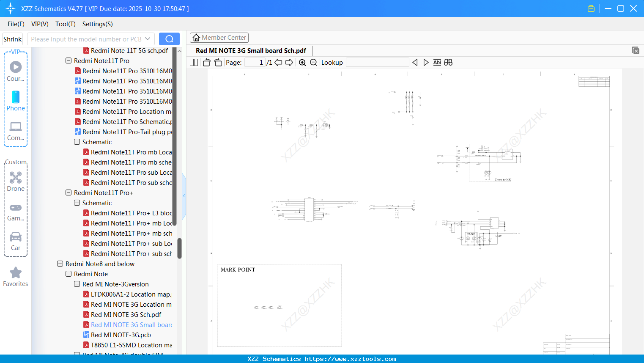
Task: Open the Member Center
Action: click(x=219, y=38)
